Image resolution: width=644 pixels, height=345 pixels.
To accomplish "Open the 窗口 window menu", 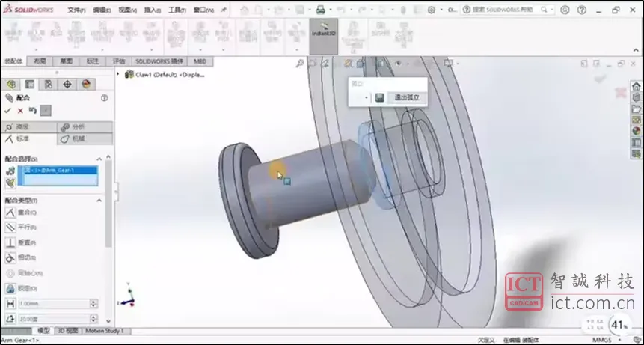I will (203, 10).
